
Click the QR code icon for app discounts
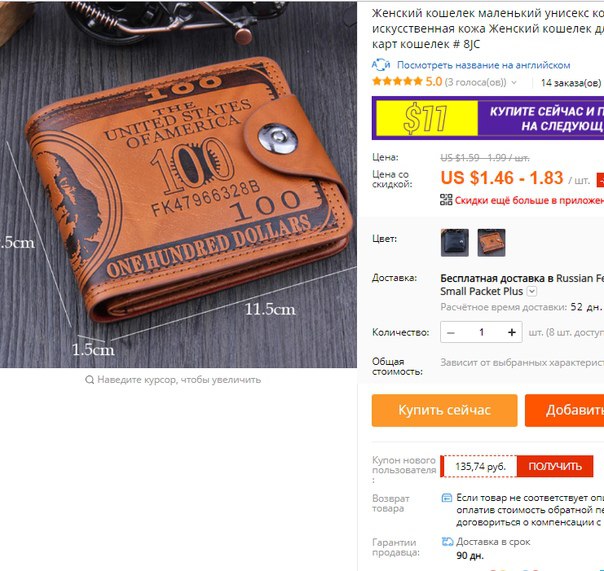pyautogui.click(x=446, y=200)
